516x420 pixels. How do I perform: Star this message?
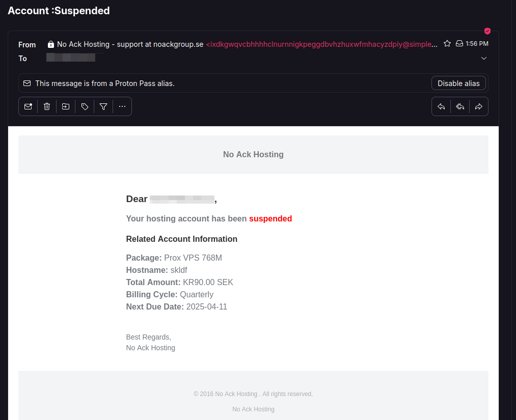tap(447, 43)
